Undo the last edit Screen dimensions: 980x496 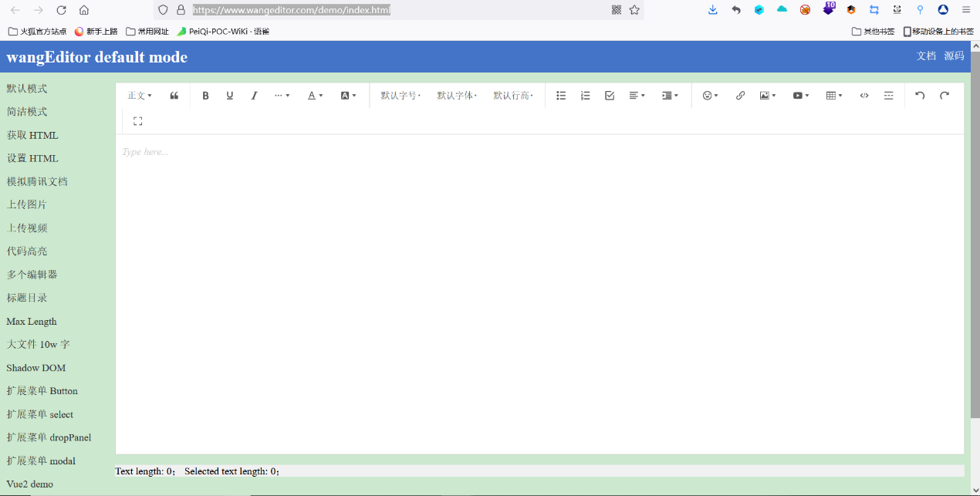pyautogui.click(x=920, y=96)
